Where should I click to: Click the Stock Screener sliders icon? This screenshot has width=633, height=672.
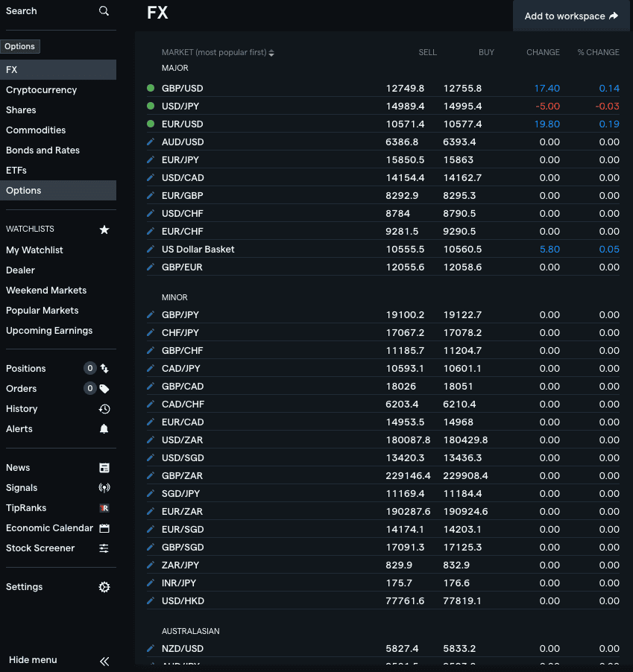click(x=104, y=548)
